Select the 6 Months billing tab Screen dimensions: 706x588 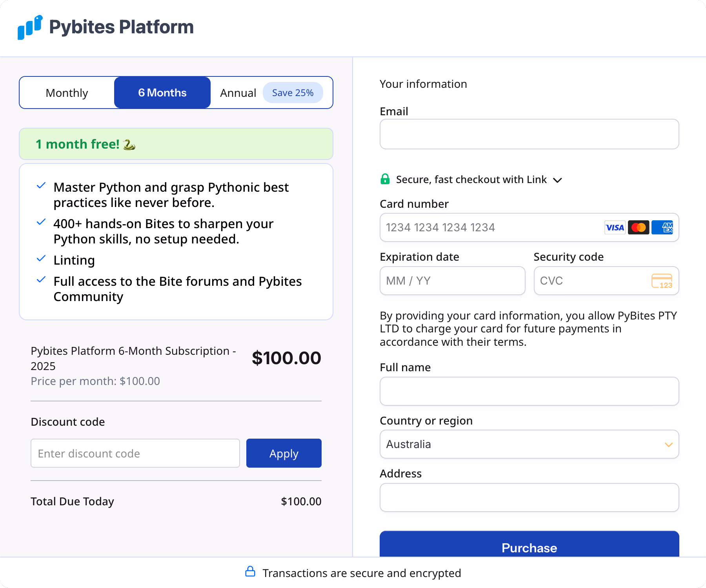[162, 93]
